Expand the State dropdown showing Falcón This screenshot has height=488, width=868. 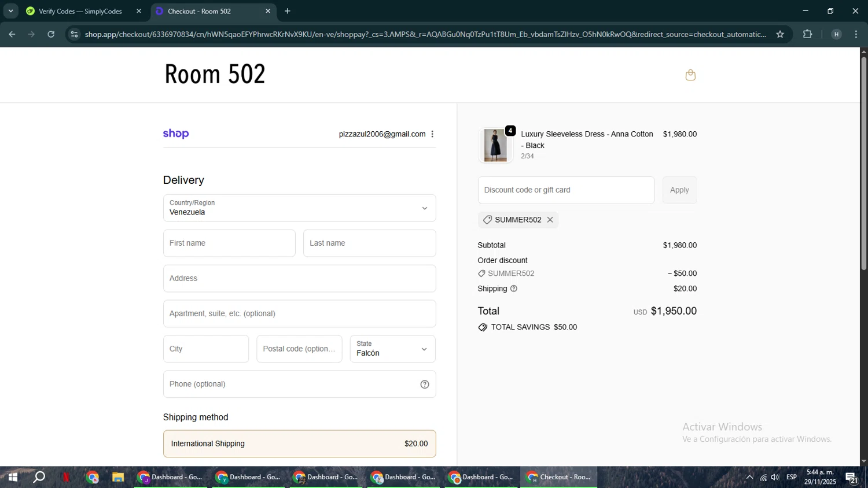392,349
